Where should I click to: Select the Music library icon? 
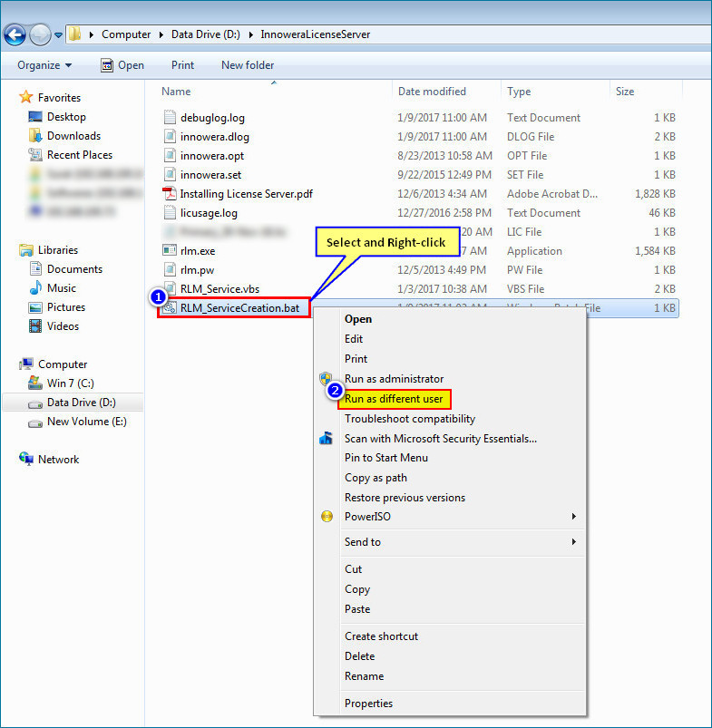(x=35, y=288)
